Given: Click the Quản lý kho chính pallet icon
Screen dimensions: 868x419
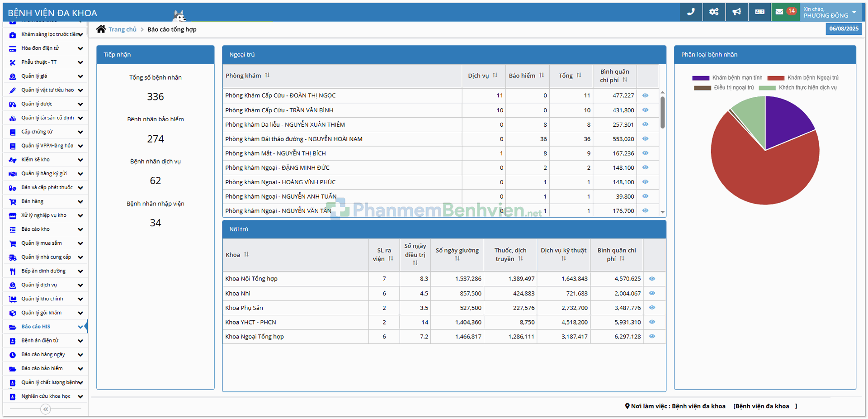Looking at the screenshot, I should tap(13, 299).
